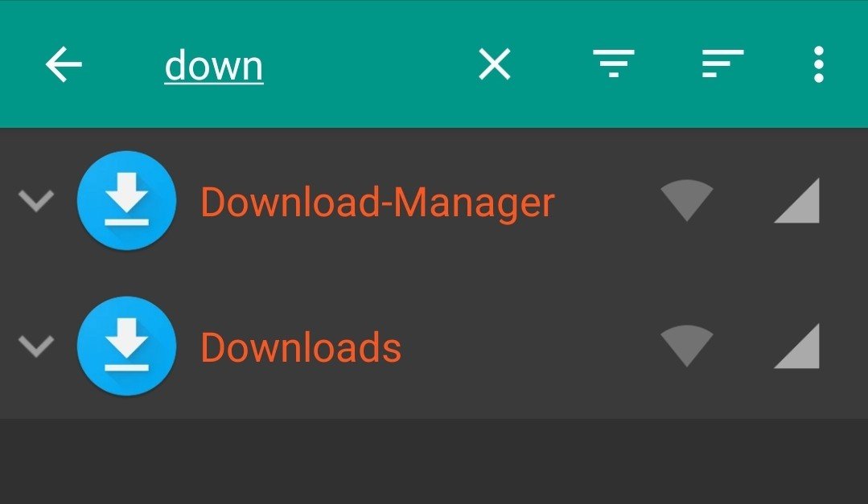Click the empty dark area below Downloads

(x=434, y=461)
